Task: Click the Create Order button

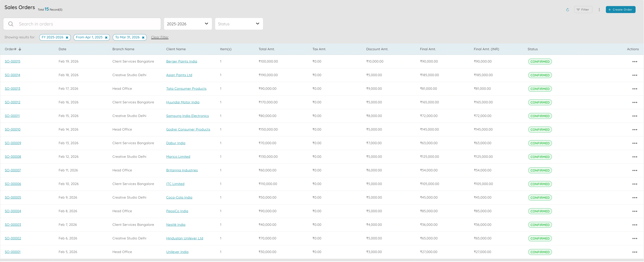Action: 621,9
